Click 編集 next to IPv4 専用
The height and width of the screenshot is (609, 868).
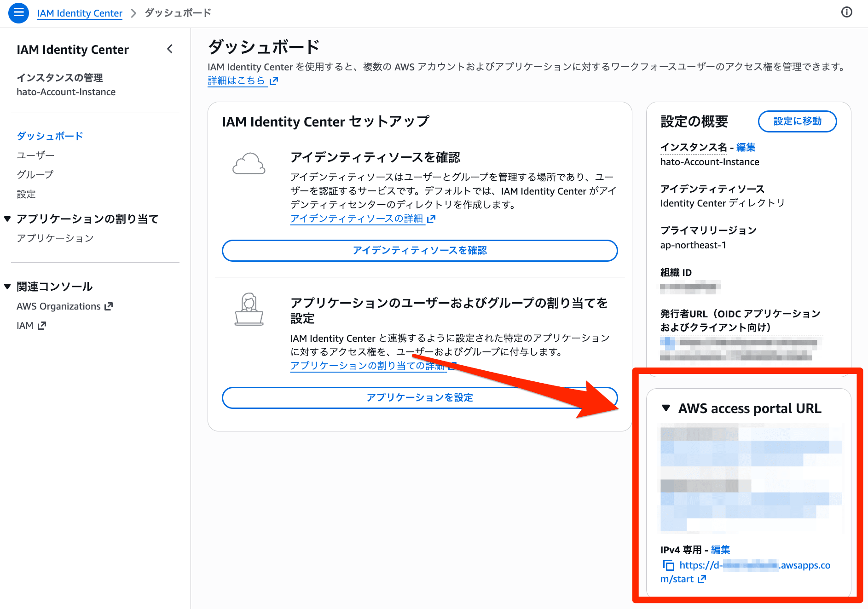point(720,550)
